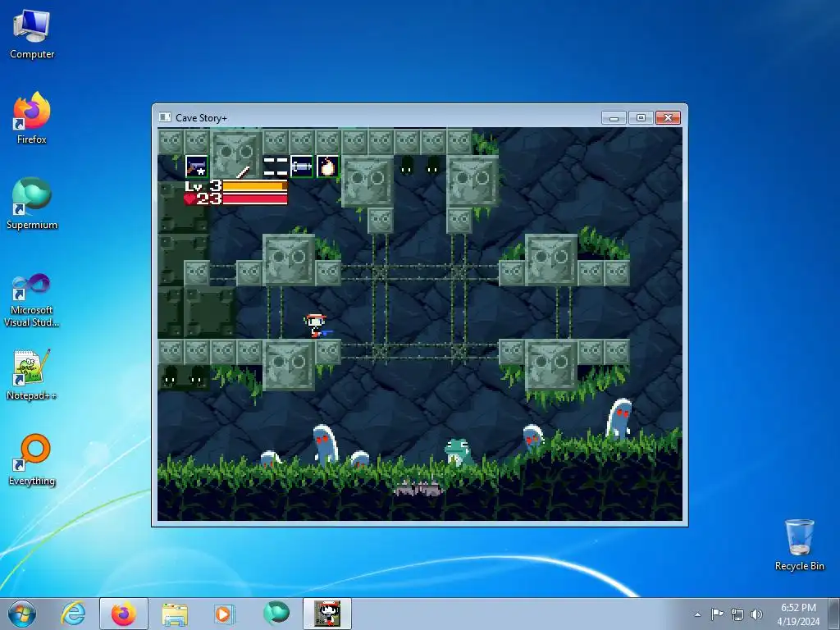This screenshot has height=630, width=840.
Task: Click the unlimited ammo dashes indicator
Action: [276, 167]
